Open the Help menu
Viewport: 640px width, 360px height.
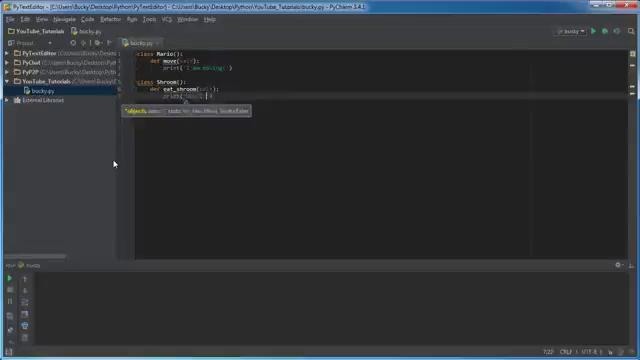209,19
